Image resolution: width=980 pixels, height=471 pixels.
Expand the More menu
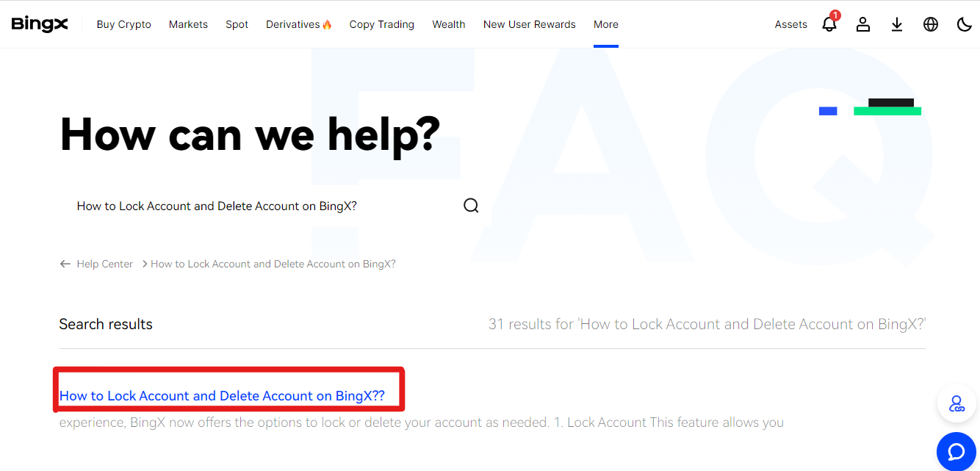[x=606, y=24]
